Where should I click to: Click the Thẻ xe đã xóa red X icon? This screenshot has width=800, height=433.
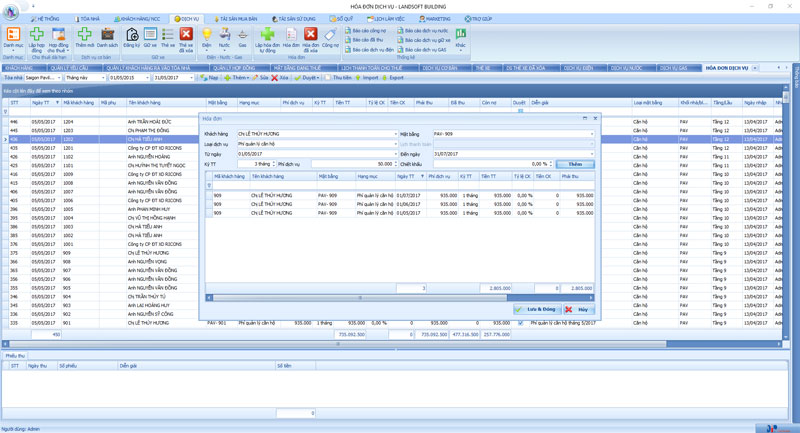[x=186, y=39]
